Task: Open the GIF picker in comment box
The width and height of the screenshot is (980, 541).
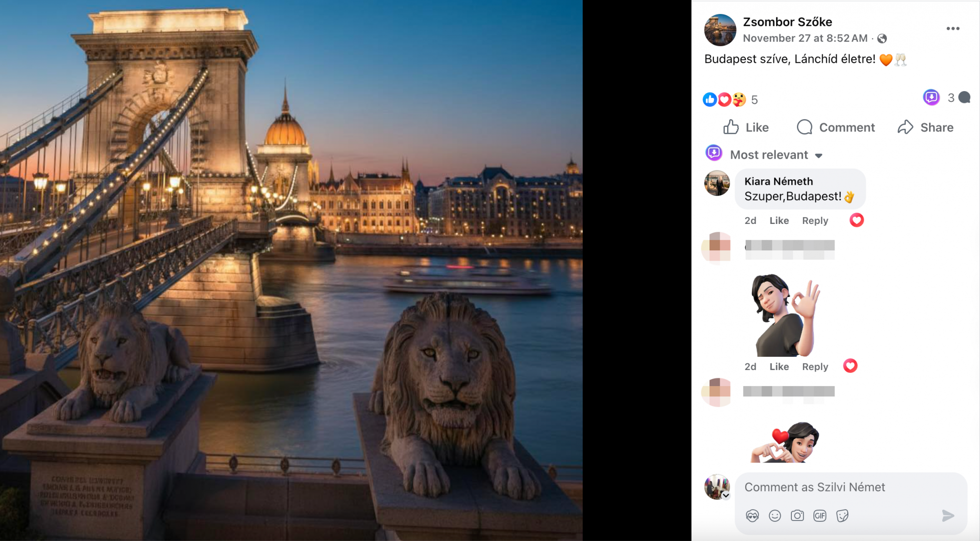Action: [x=820, y=516]
